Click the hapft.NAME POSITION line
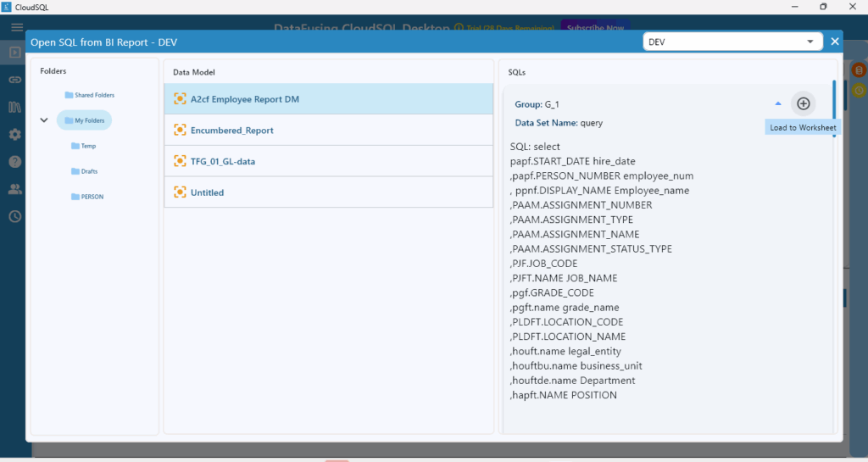 pos(563,395)
